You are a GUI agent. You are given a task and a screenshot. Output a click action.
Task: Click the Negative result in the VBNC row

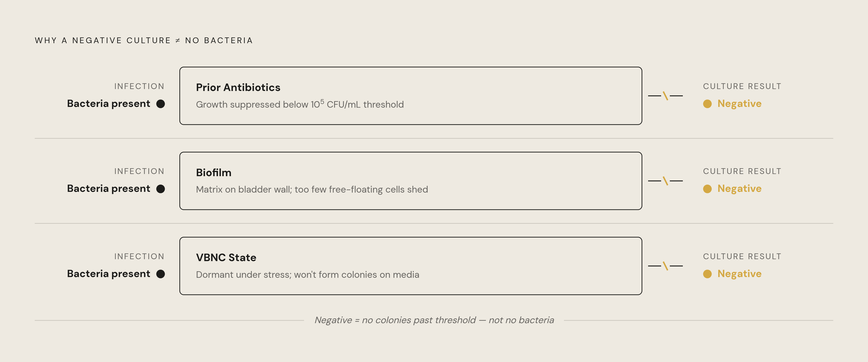click(739, 274)
